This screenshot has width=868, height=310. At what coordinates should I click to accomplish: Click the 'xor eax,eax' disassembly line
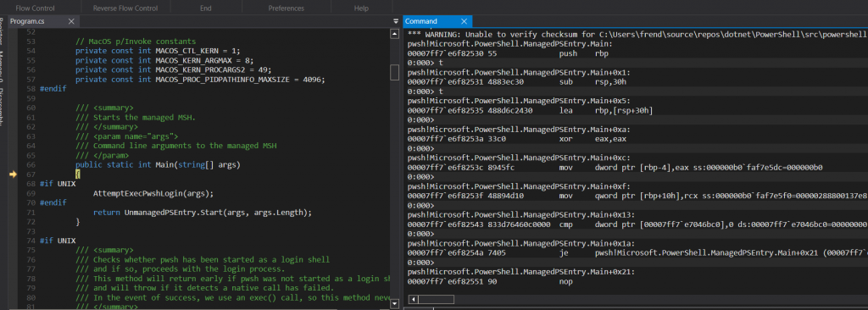pos(513,139)
